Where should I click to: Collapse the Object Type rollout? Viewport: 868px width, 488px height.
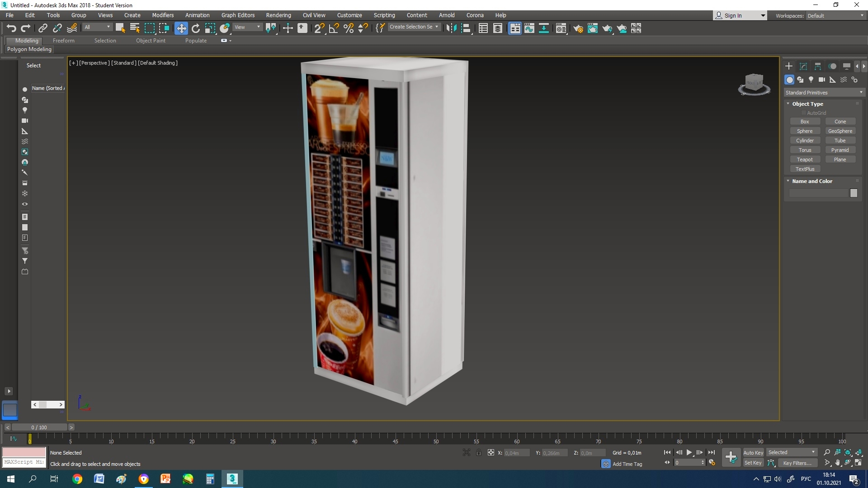807,104
